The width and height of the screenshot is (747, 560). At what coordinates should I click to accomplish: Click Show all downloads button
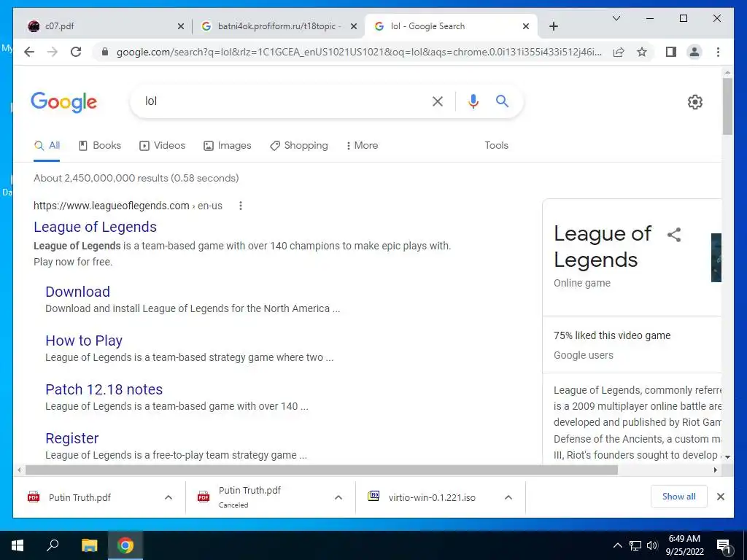678,497
